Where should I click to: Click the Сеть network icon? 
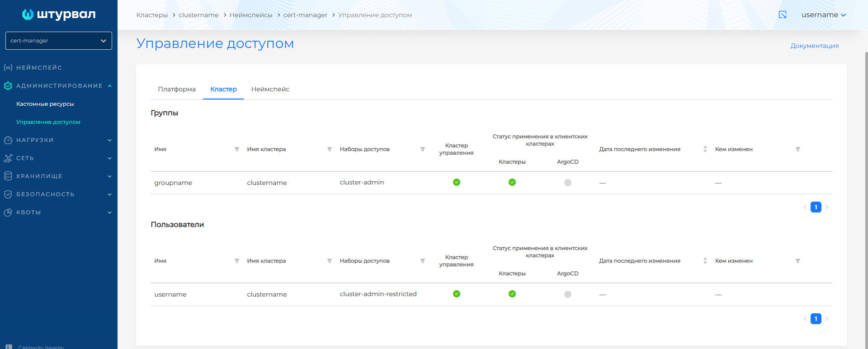tap(8, 158)
